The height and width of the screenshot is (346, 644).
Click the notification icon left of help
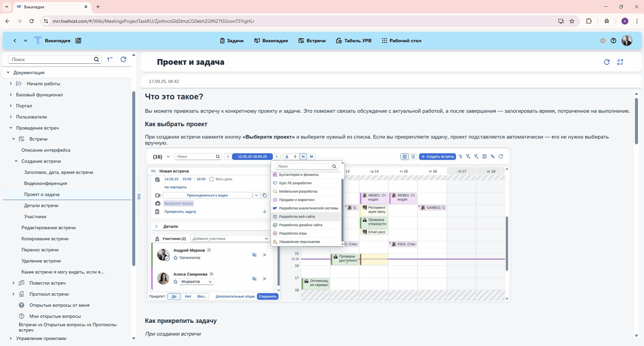point(603,41)
